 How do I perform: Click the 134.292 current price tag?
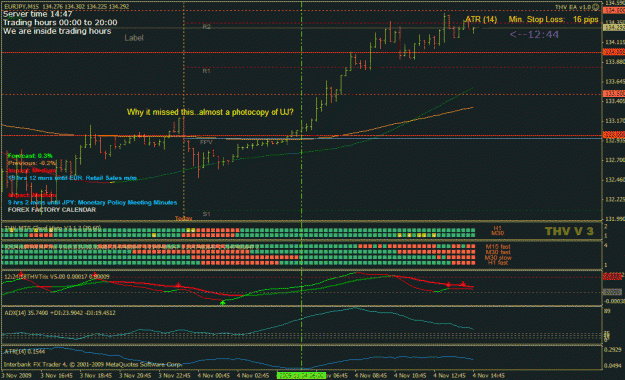tap(614, 28)
